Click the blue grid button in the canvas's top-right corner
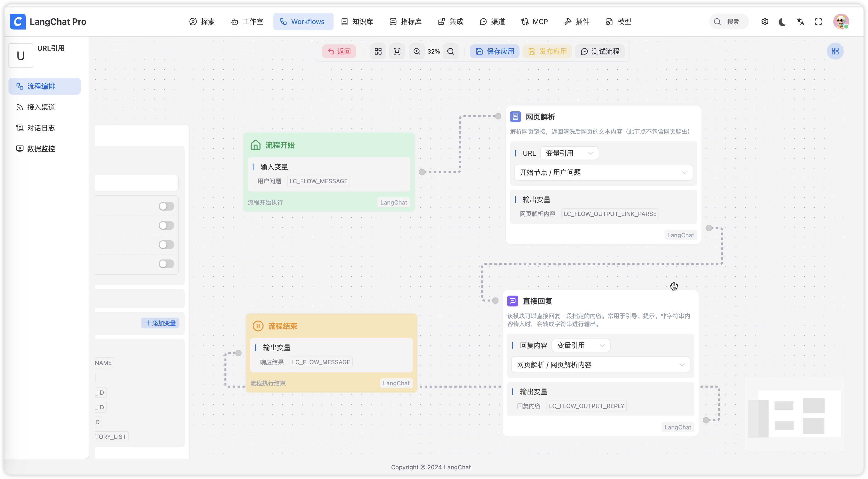The height and width of the screenshot is (479, 868). pyautogui.click(x=835, y=51)
